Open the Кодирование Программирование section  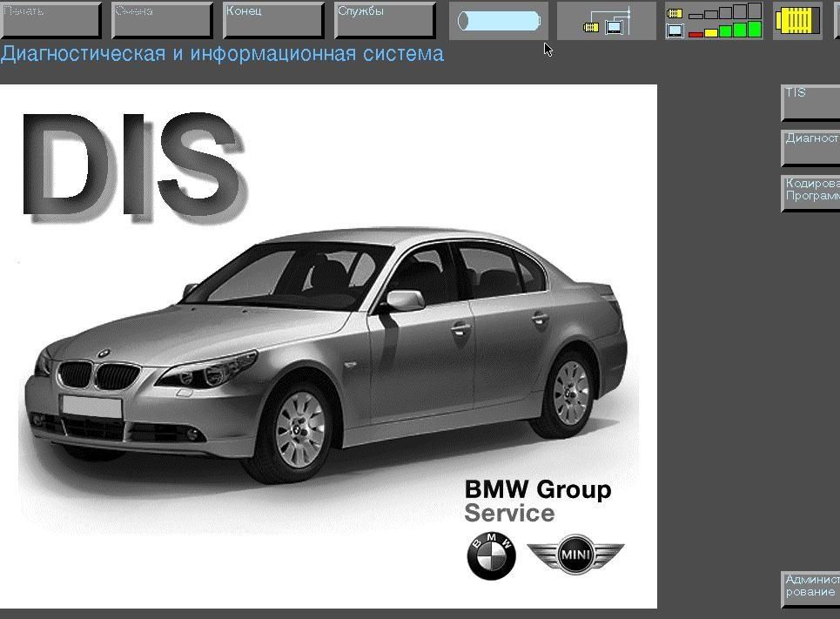[810, 194]
